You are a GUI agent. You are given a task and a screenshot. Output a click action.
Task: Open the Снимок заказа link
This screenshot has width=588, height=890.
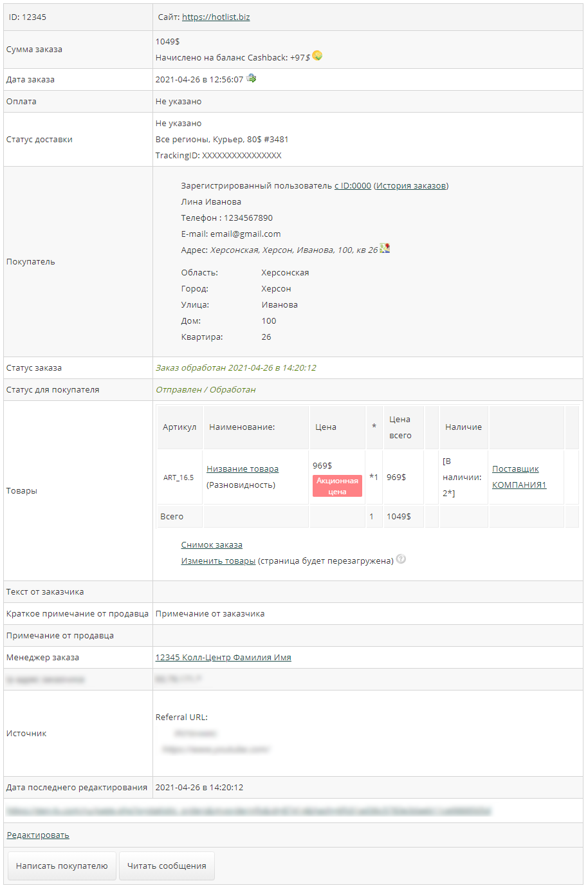212,545
